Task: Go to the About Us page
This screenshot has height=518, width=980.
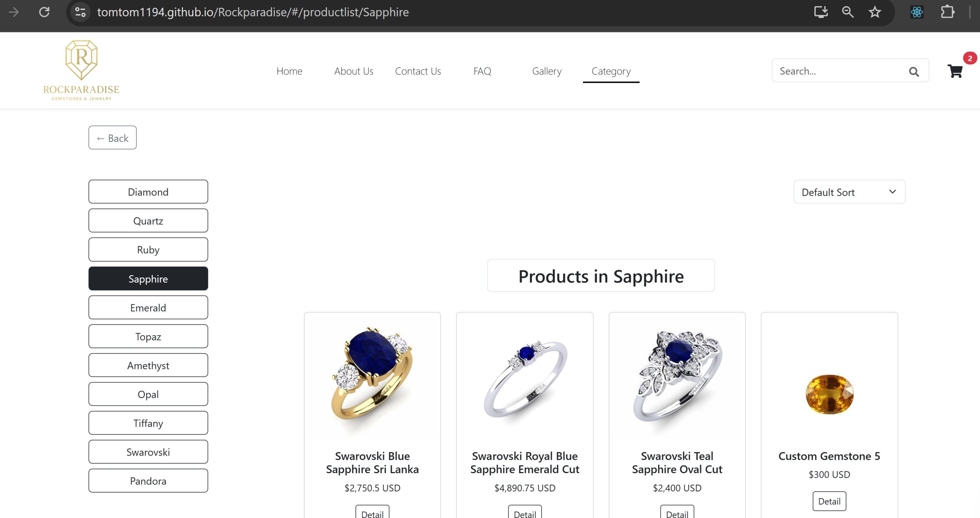Action: pos(354,71)
